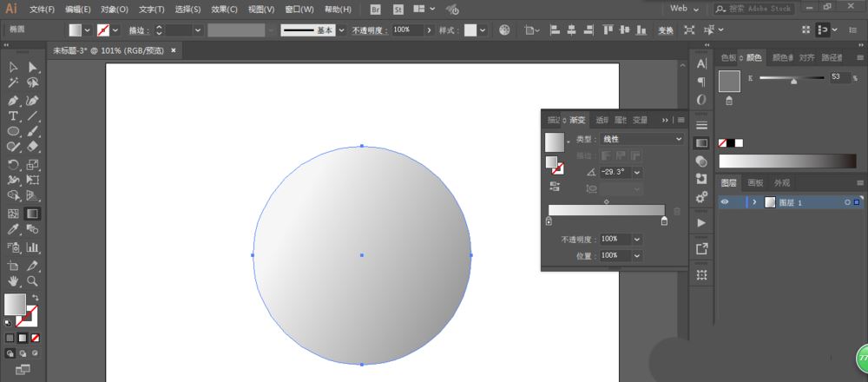Choose the Column Graph tool
The width and height of the screenshot is (868, 382).
(x=33, y=247)
